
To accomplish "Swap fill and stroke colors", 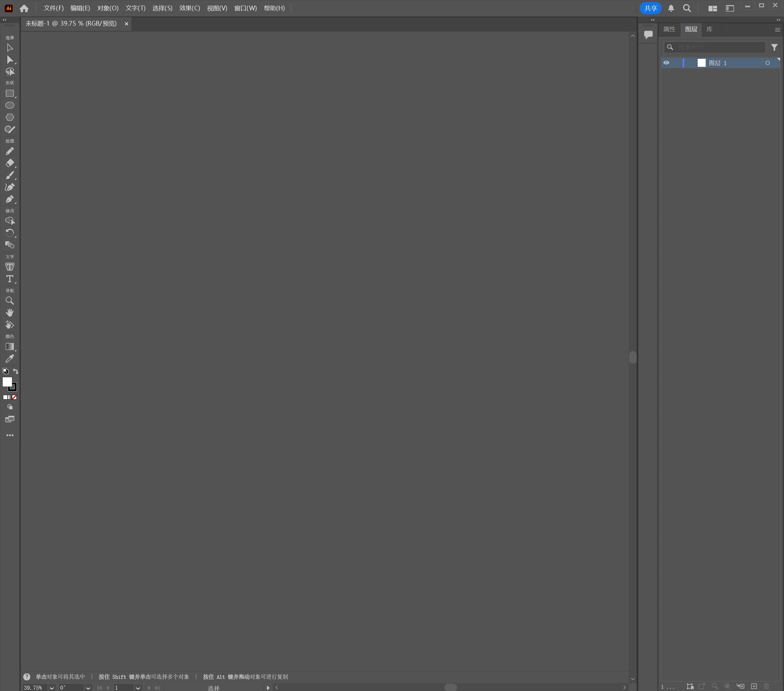I will click(16, 371).
